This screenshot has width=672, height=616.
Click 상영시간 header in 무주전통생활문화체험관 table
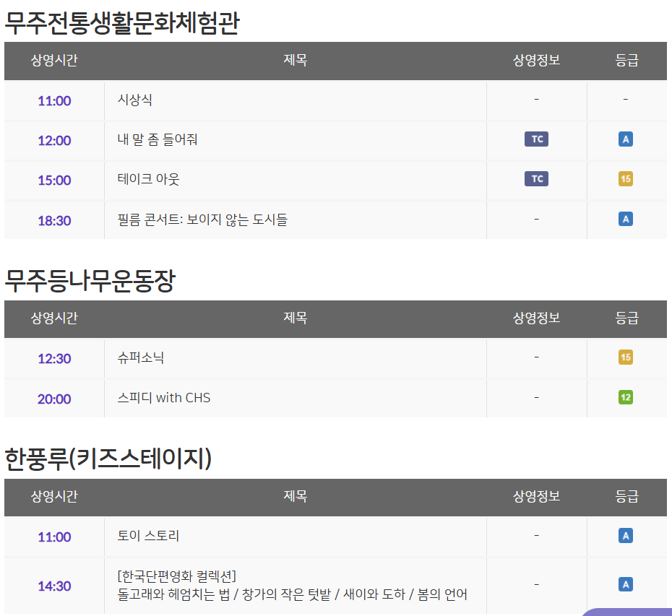[54, 60]
